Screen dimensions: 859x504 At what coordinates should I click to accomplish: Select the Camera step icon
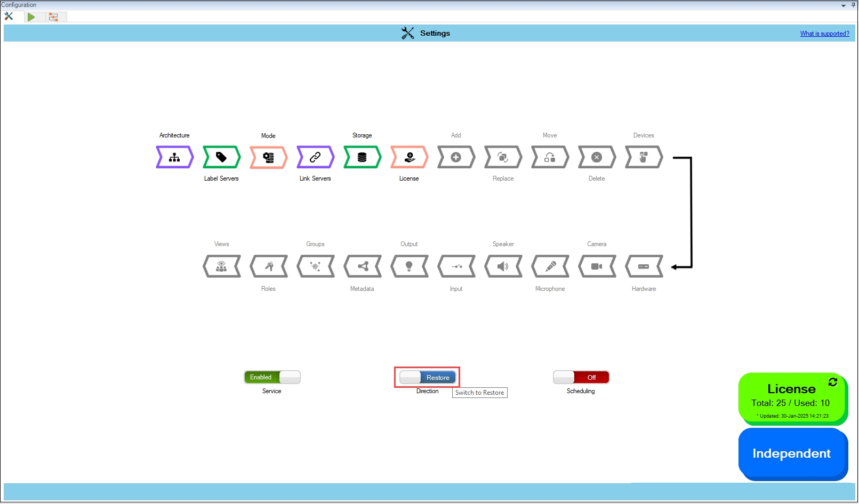[597, 266]
